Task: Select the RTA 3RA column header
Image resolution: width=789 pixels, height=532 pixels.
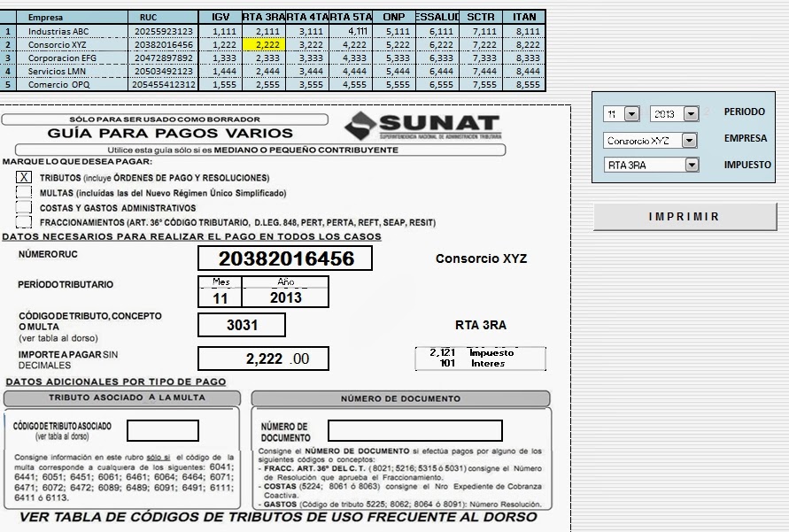Action: click(264, 17)
